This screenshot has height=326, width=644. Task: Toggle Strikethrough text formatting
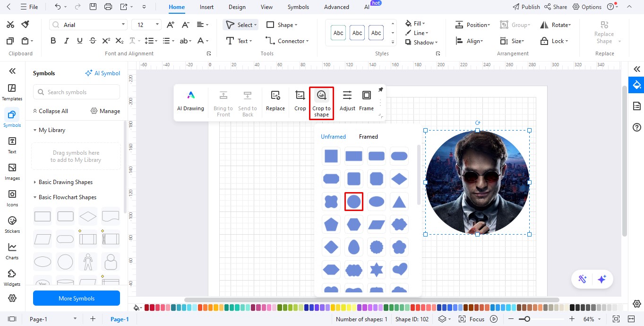tap(93, 41)
